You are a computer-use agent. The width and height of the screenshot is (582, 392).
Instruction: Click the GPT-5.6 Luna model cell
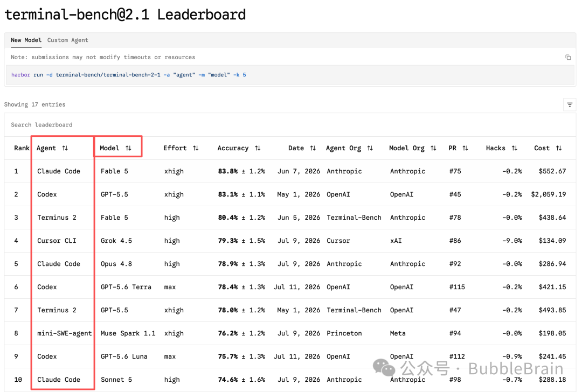point(124,356)
